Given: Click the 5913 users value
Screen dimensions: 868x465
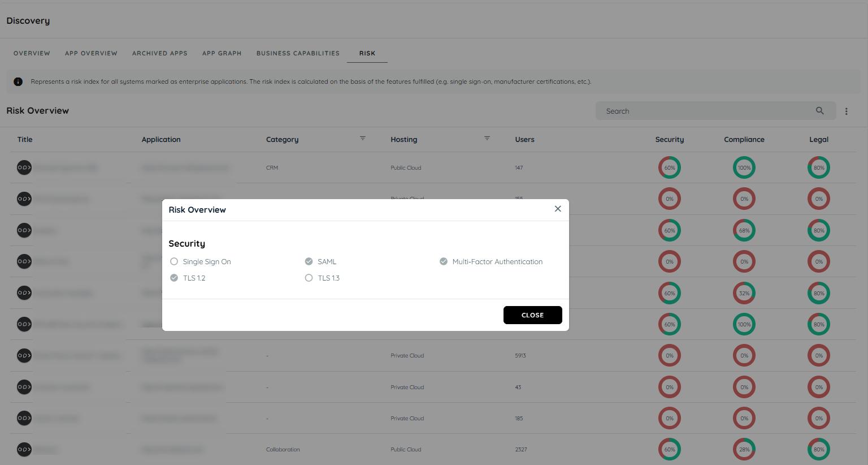Looking at the screenshot, I should 520,356.
